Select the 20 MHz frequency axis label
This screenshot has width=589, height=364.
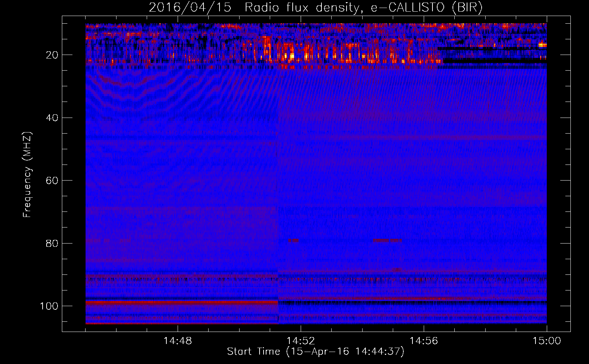(x=52, y=55)
